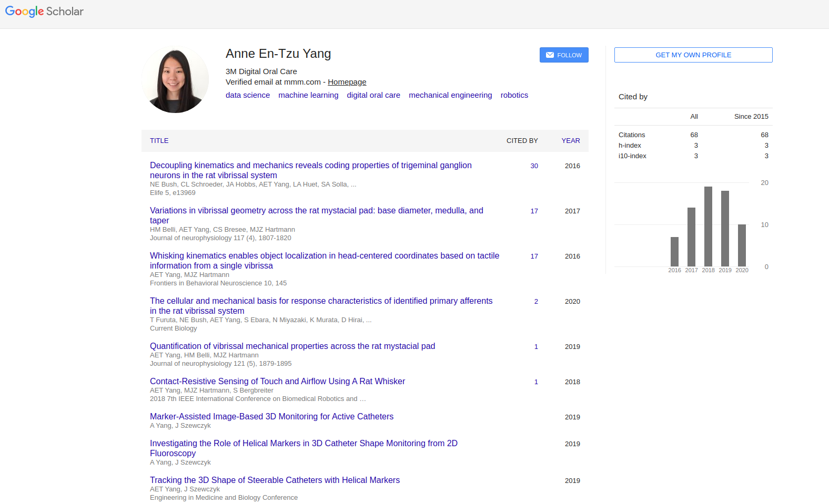Click the 2017 bar in citation chart
Image resolution: width=829 pixels, height=504 pixels.
[691, 237]
